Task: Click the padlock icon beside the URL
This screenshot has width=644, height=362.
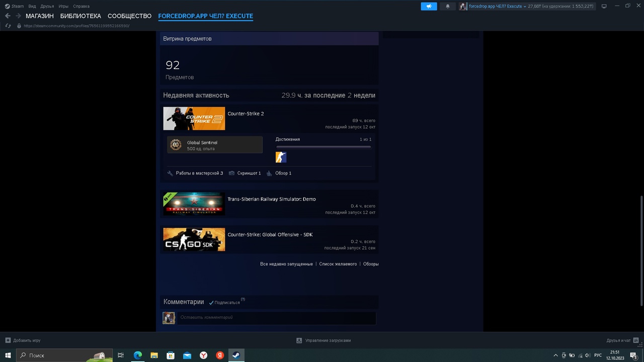Action: (19, 26)
